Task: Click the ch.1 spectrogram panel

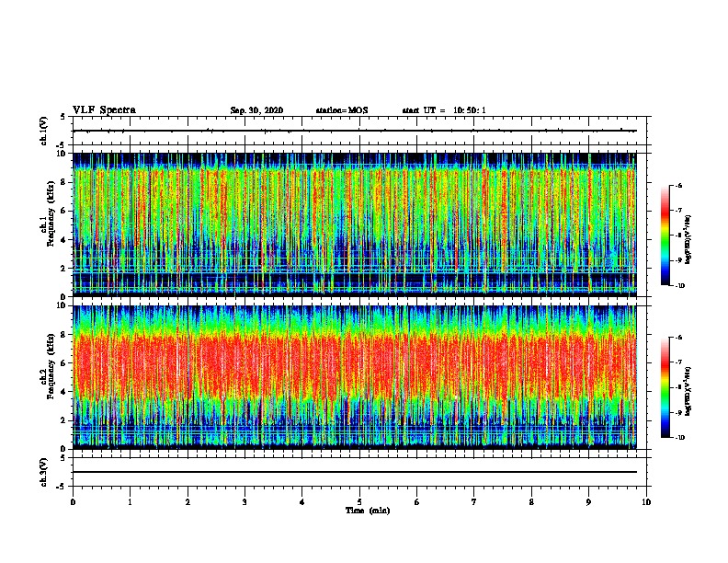Action: (355, 224)
